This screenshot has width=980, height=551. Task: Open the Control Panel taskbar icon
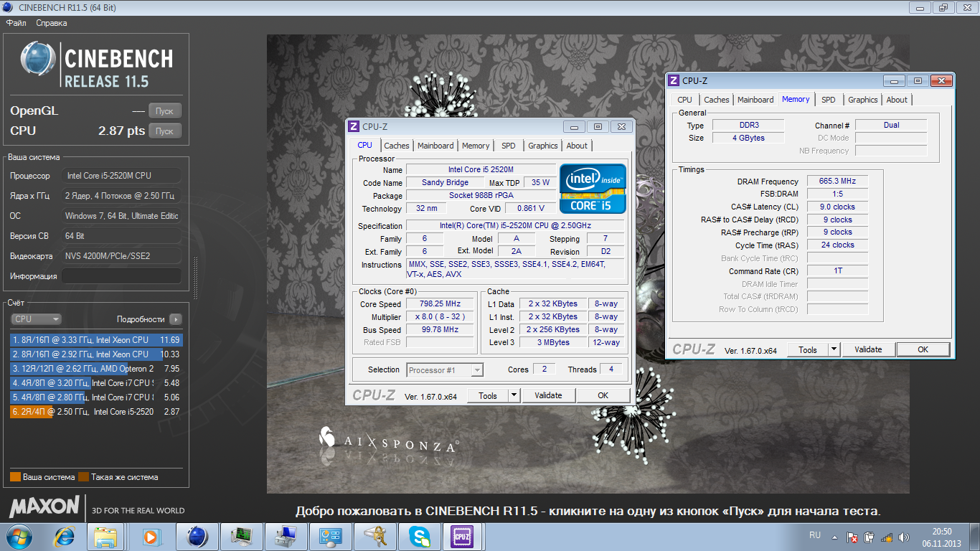330,537
